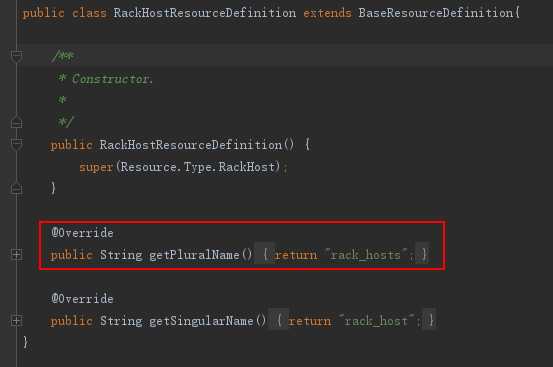Expand the folded getSingularName method

(16, 320)
